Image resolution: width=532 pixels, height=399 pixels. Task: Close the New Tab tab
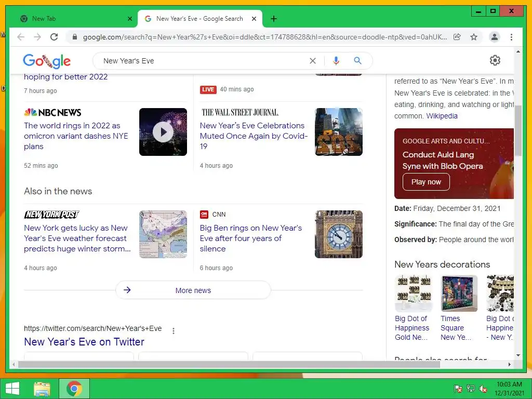pyautogui.click(x=129, y=19)
